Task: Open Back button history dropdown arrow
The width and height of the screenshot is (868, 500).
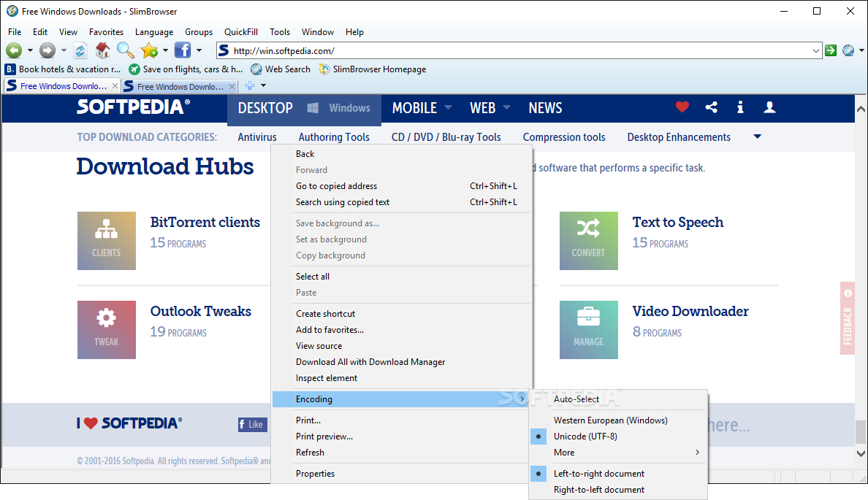Action: click(30, 50)
